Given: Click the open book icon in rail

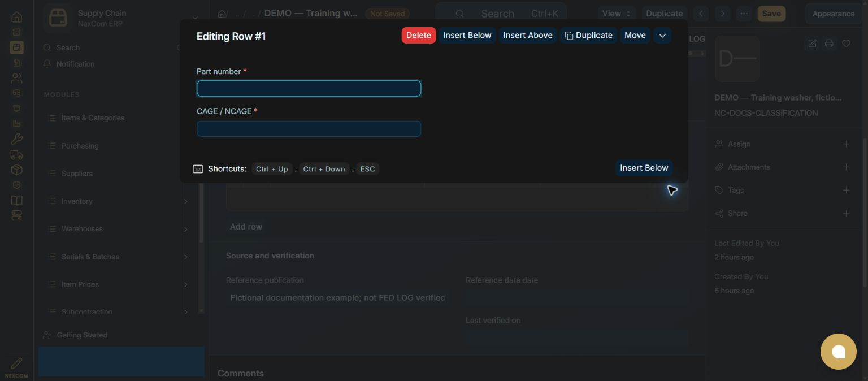Looking at the screenshot, I should (16, 200).
